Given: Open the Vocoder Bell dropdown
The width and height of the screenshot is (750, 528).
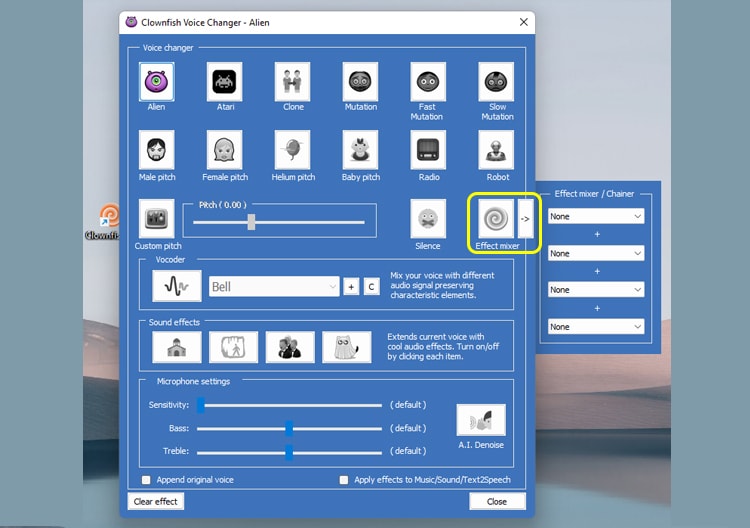Looking at the screenshot, I should pos(274,286).
